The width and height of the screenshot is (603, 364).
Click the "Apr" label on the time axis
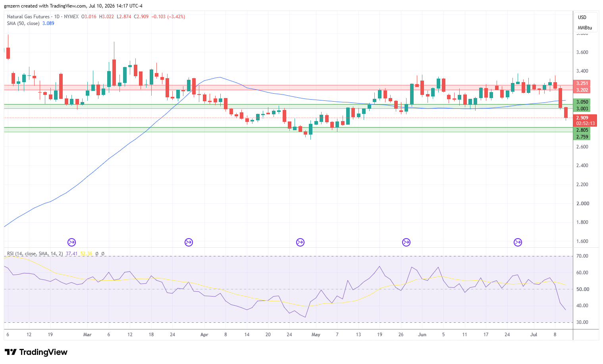204,335
